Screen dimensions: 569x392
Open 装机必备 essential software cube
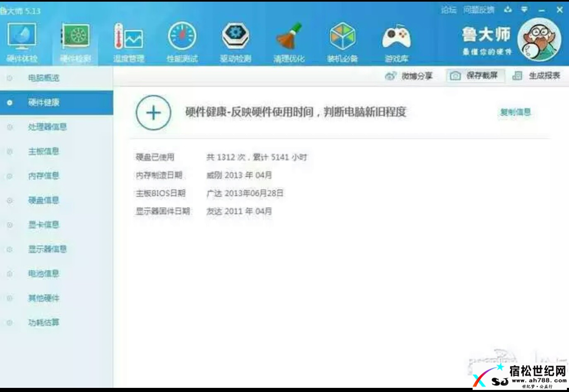coord(342,43)
